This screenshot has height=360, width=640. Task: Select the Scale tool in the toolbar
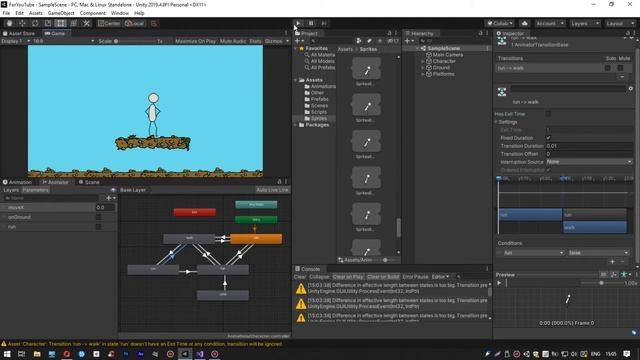point(48,23)
